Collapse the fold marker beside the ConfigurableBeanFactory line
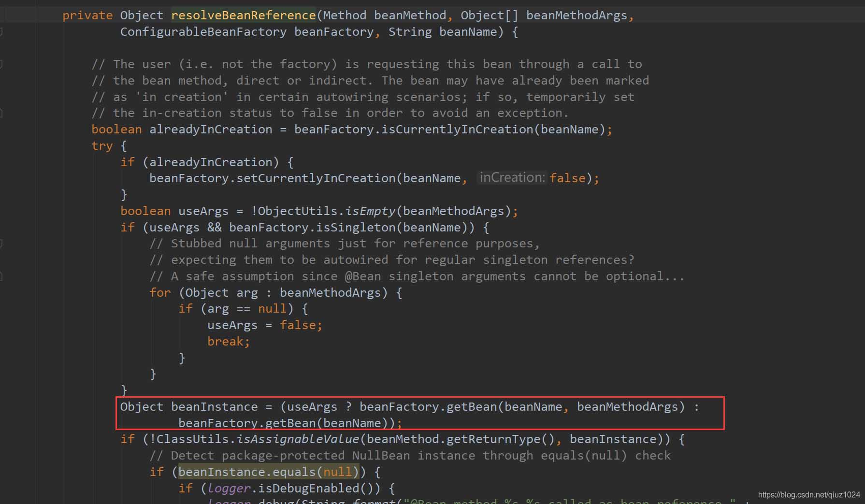The image size is (865, 504). 1,32
